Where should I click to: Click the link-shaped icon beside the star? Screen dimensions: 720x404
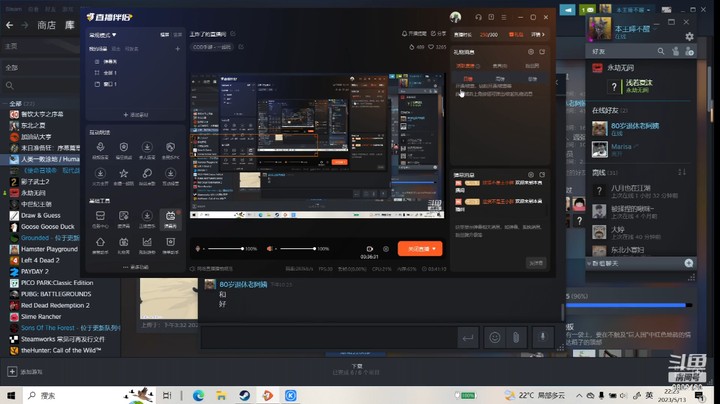pyautogui.click(x=147, y=173)
